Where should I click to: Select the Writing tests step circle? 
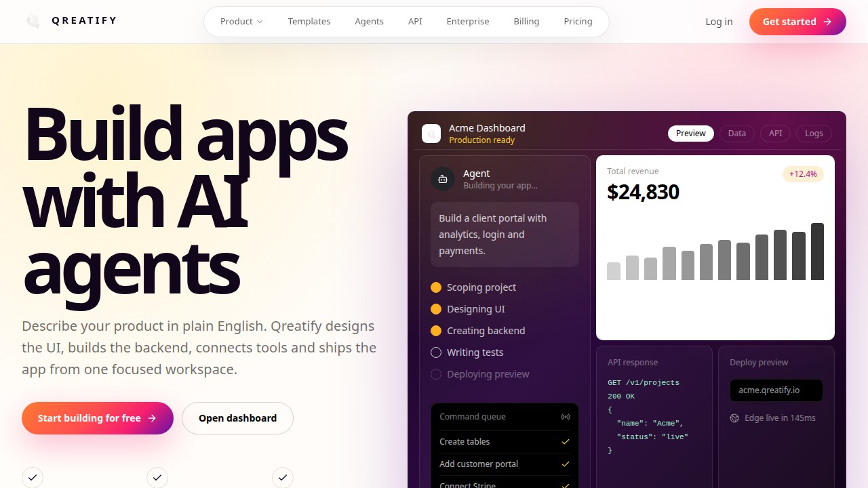[x=436, y=352]
